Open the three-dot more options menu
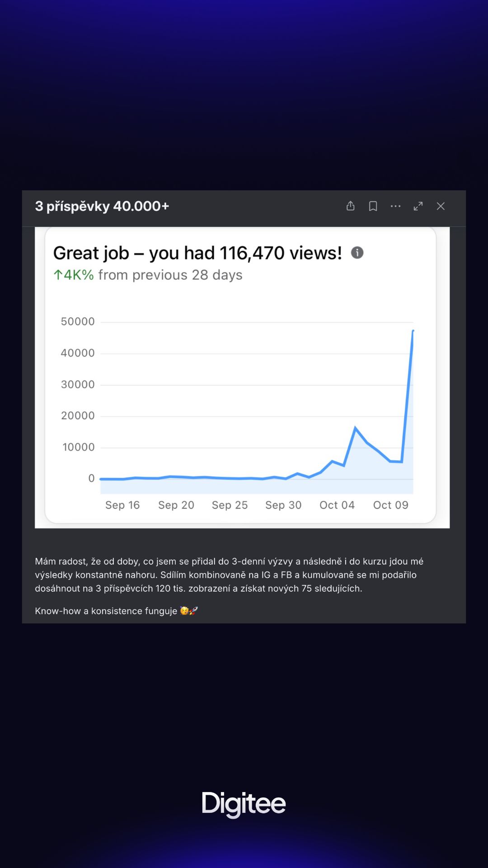 (396, 206)
